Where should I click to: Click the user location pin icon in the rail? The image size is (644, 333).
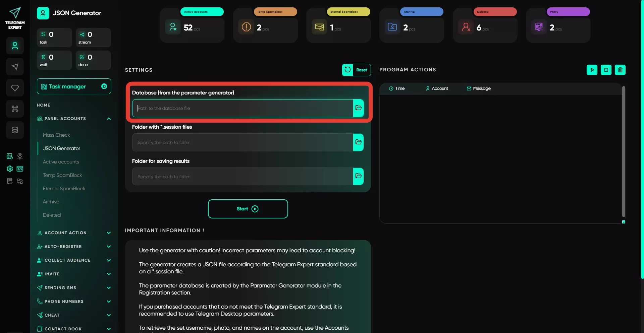(20, 156)
